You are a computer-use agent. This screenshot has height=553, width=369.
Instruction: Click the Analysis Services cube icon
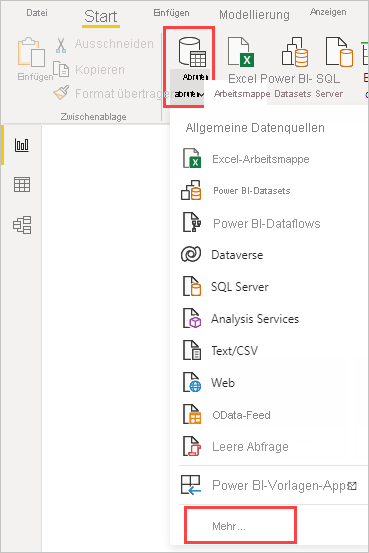tap(192, 318)
